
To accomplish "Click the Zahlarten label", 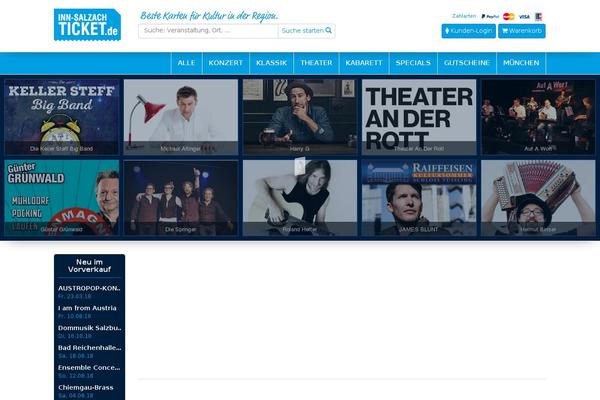I will click(x=464, y=16).
